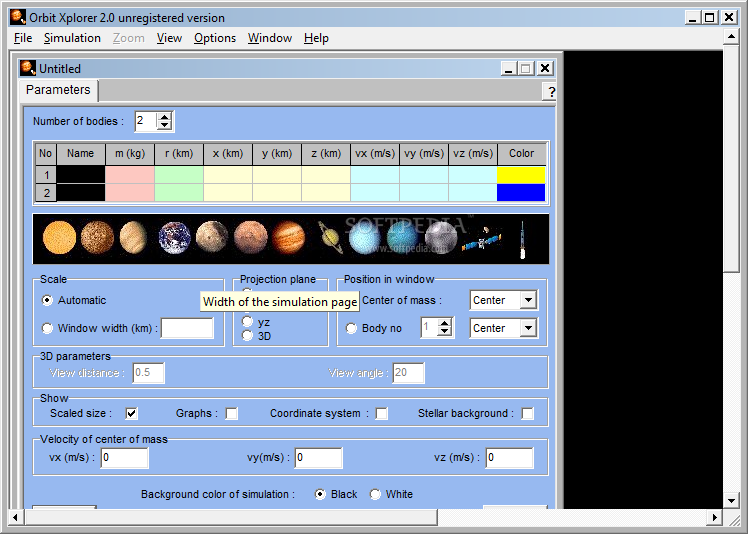Image resolution: width=748 pixels, height=534 pixels.
Task: Pick the Mercury planet image
Action: click(x=97, y=237)
